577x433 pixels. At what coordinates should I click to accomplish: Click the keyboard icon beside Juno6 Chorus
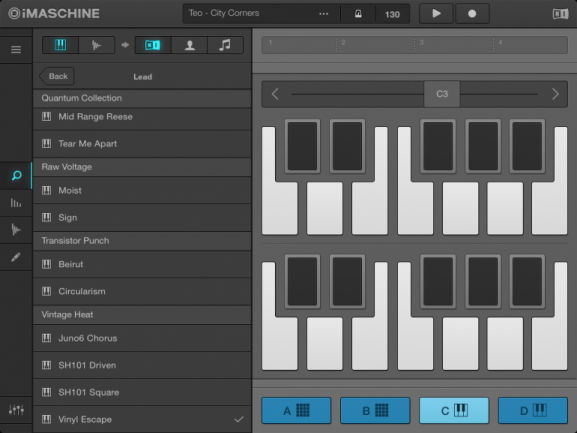tap(46, 338)
